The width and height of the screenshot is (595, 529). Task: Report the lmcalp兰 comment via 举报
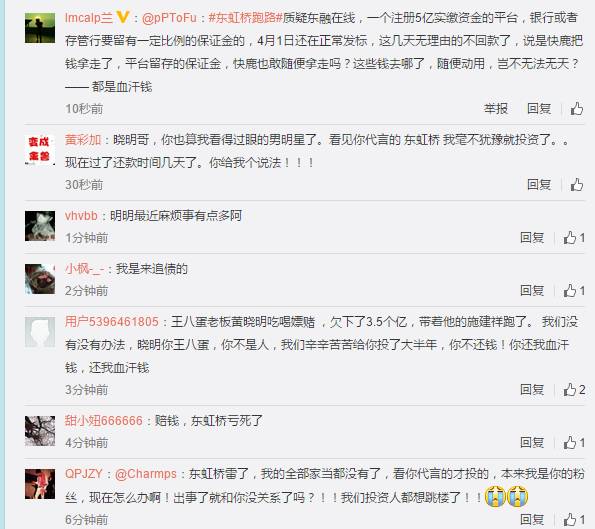[x=496, y=109]
